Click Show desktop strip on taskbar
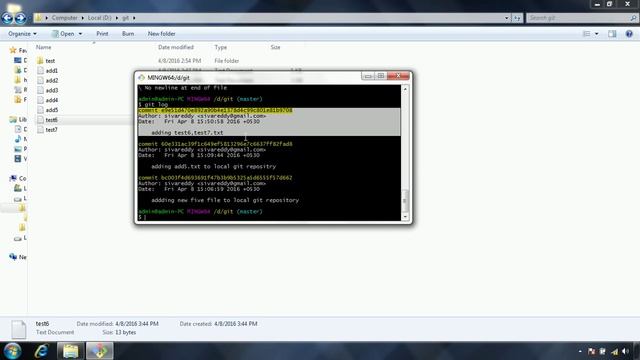640x360 pixels. tap(637, 351)
